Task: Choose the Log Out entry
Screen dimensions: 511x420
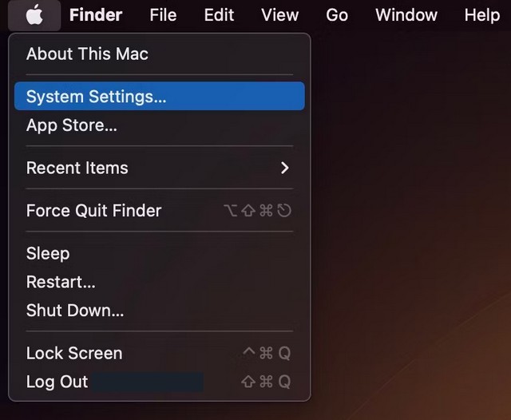Action: pos(57,382)
